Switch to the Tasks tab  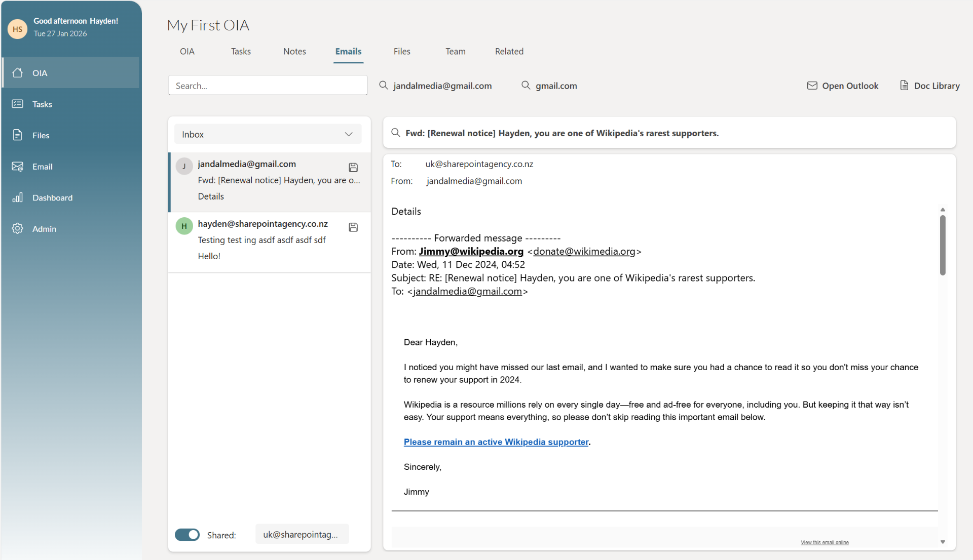[x=241, y=52]
